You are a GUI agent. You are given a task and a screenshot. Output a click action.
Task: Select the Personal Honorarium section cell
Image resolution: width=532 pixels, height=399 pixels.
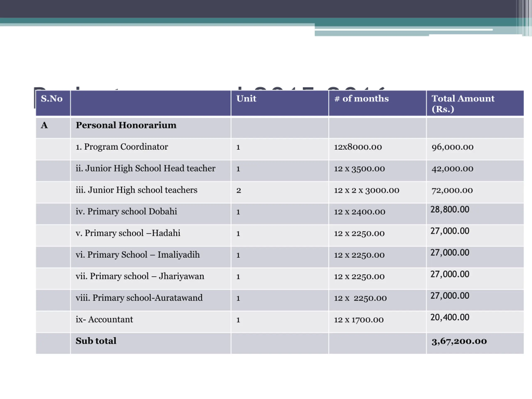126,125
